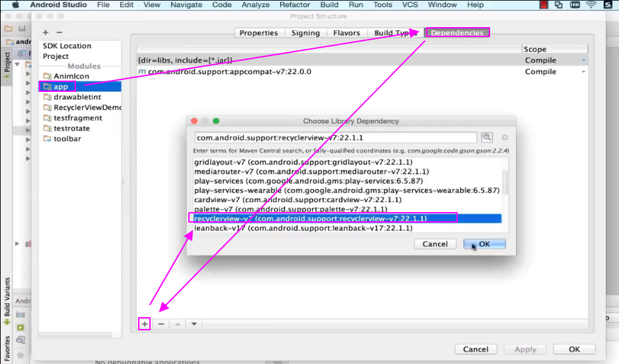The width and height of the screenshot is (619, 364).
Task: Open the Properties tab
Action: pos(258,33)
